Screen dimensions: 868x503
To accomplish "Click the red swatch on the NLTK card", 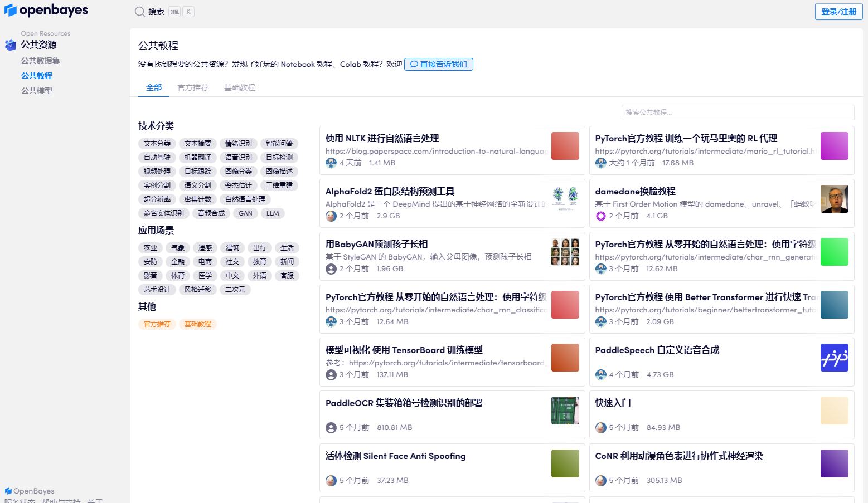I will (565, 146).
